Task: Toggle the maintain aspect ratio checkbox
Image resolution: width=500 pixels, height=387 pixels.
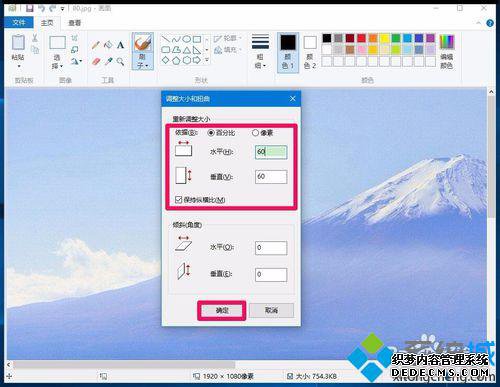Action: [178, 200]
